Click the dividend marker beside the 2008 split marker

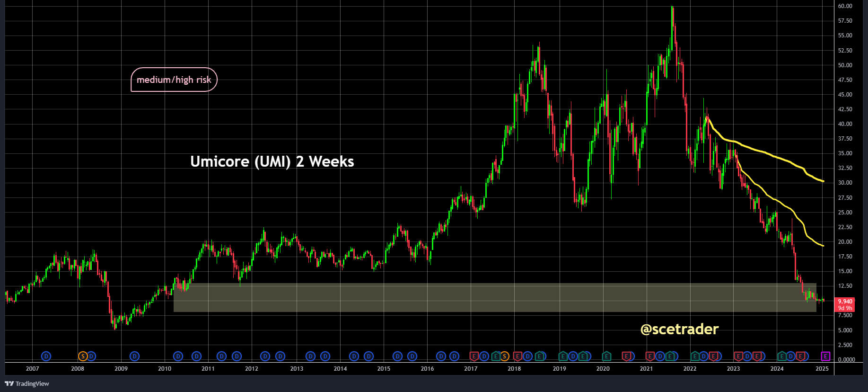pyautogui.click(x=92, y=356)
